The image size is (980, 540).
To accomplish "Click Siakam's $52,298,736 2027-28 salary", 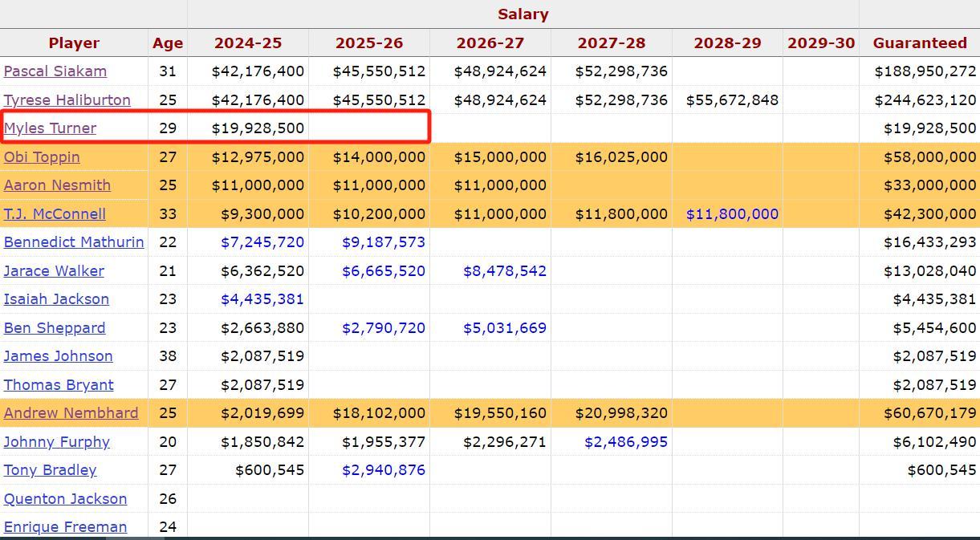I will pyautogui.click(x=621, y=71).
